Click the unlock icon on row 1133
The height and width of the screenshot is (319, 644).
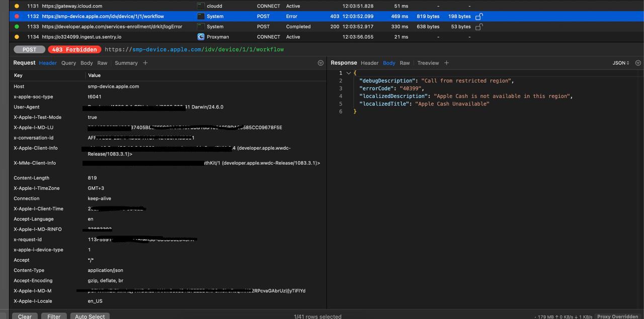tap(479, 27)
